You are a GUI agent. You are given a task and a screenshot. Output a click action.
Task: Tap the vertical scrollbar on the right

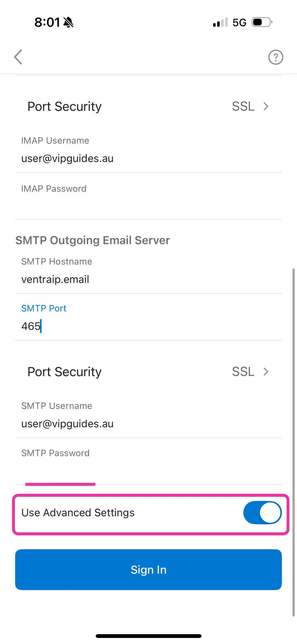coord(293,442)
